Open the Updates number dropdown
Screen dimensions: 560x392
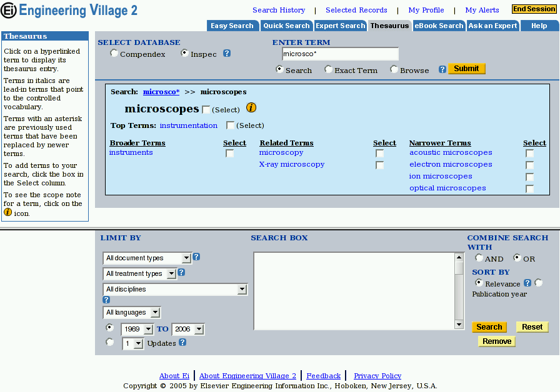point(133,344)
